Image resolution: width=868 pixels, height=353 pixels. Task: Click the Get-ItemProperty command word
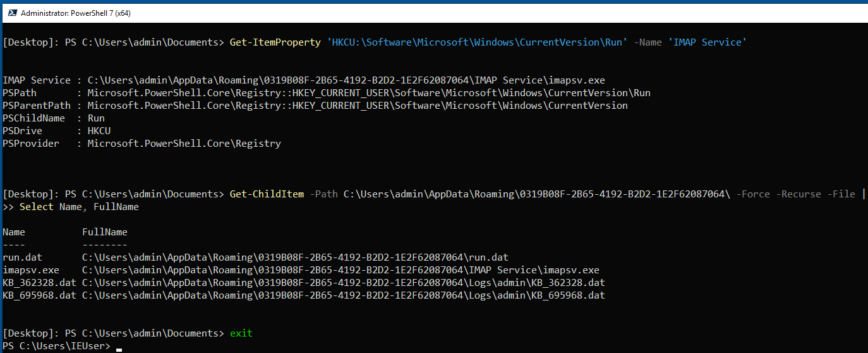pos(275,42)
